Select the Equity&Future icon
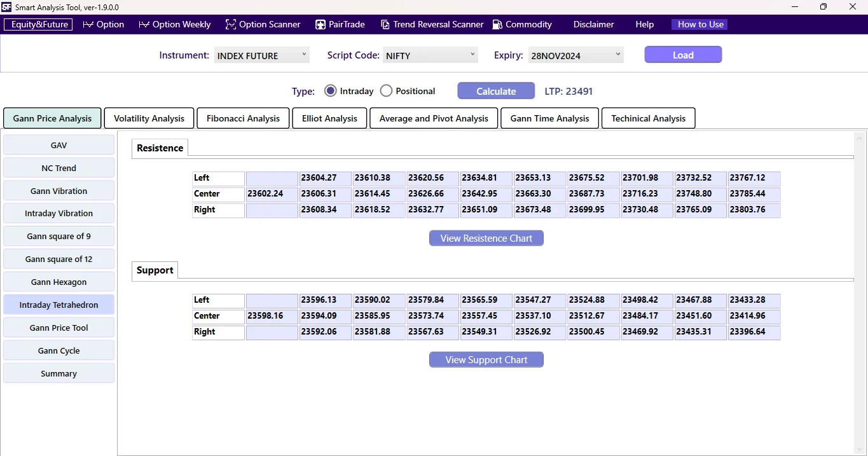The height and width of the screenshot is (456, 868). pyautogui.click(x=38, y=24)
